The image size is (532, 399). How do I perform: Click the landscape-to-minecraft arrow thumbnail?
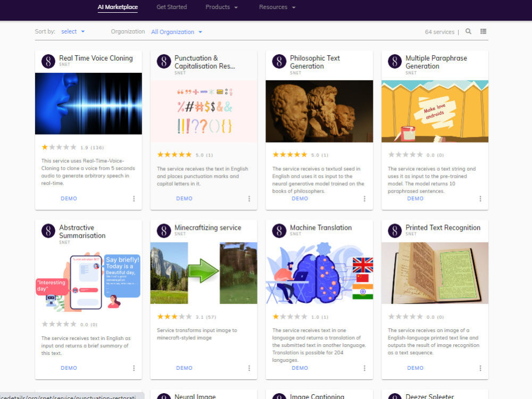point(204,273)
